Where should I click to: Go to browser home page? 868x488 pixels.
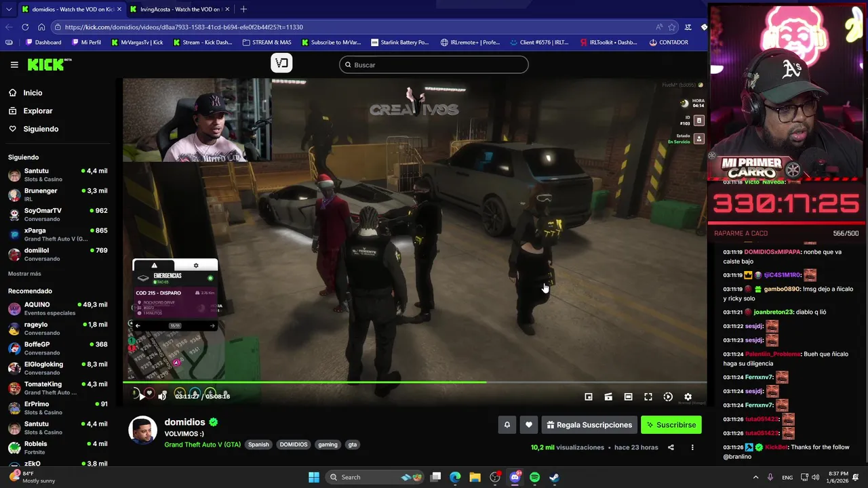tap(41, 27)
